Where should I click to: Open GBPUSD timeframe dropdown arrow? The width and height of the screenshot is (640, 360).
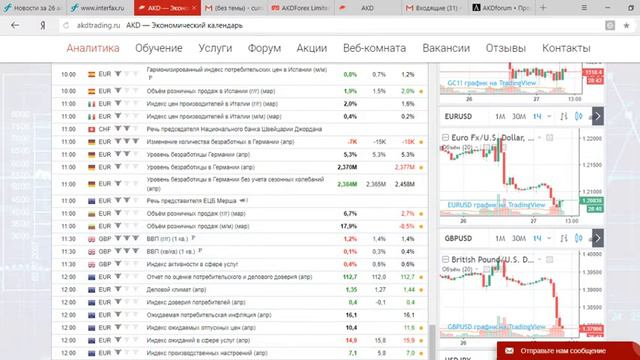tap(549, 238)
